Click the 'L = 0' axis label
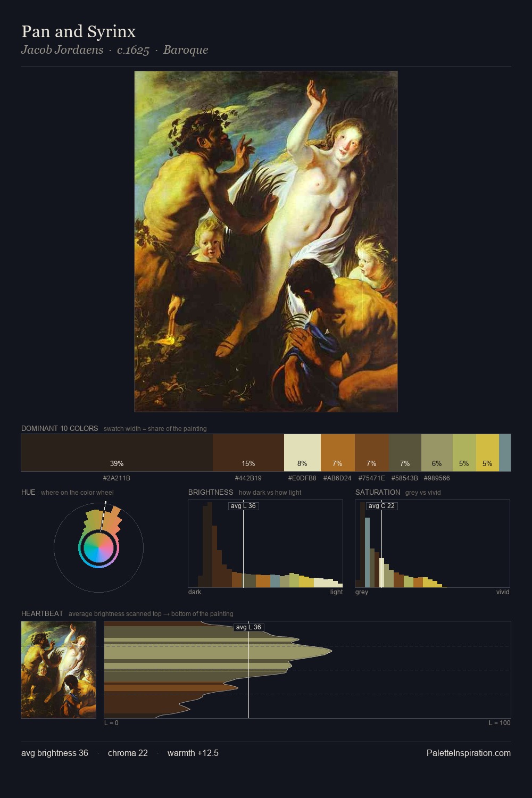 pyautogui.click(x=111, y=723)
